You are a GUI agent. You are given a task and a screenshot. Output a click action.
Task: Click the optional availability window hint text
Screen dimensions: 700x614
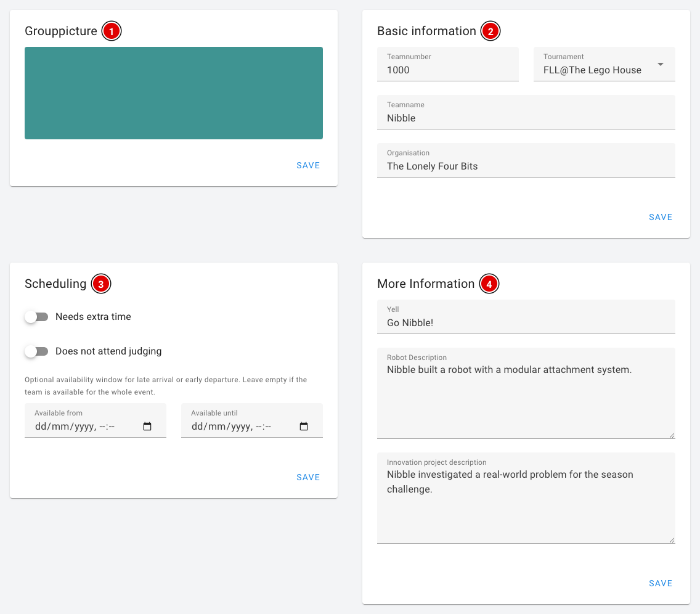[x=166, y=386]
